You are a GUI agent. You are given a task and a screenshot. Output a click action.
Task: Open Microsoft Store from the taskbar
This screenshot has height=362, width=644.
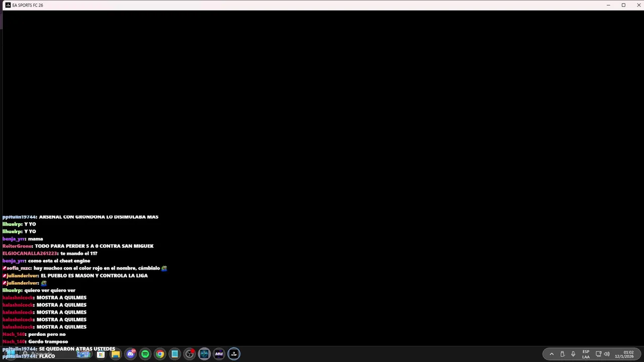[x=101, y=354]
